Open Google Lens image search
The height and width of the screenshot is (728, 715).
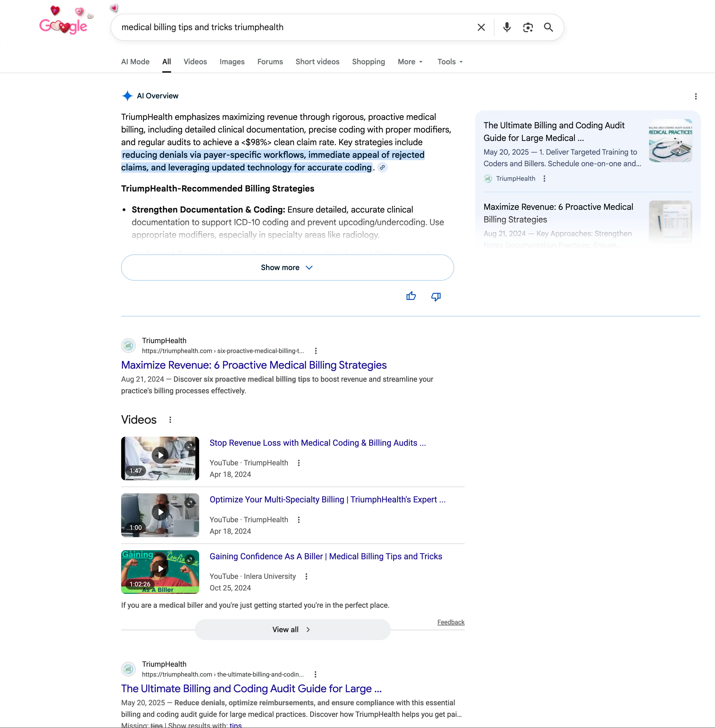click(528, 27)
